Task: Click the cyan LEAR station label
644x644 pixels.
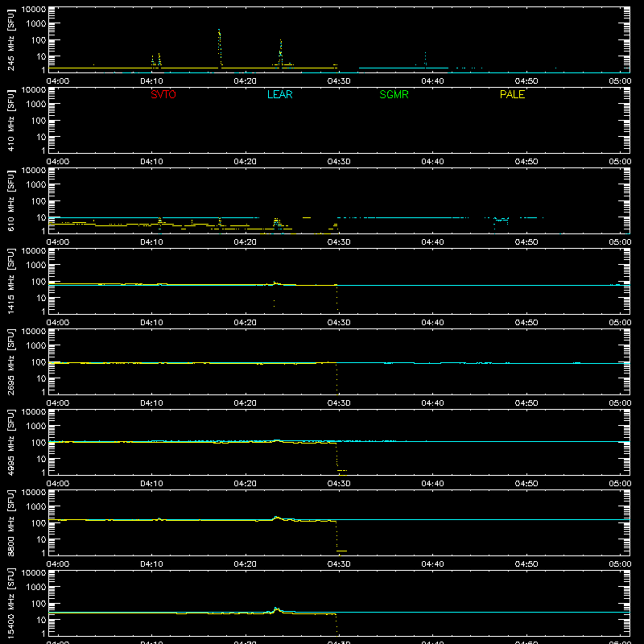Action: coord(279,94)
